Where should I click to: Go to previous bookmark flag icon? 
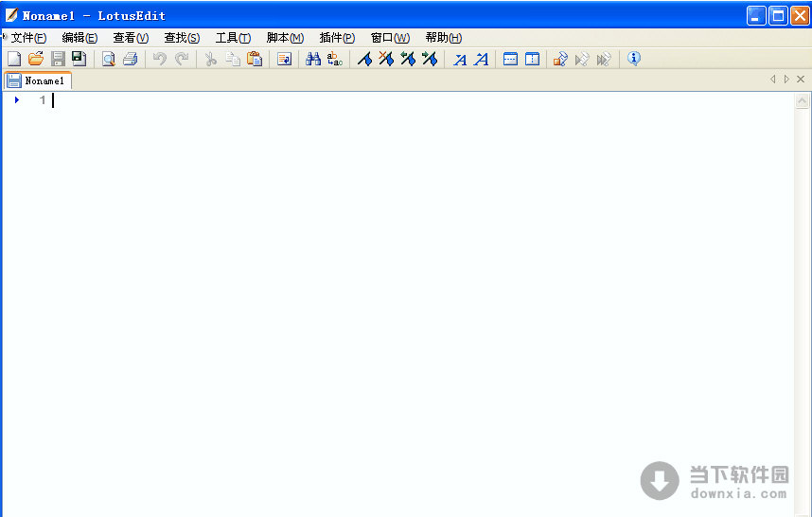408,59
